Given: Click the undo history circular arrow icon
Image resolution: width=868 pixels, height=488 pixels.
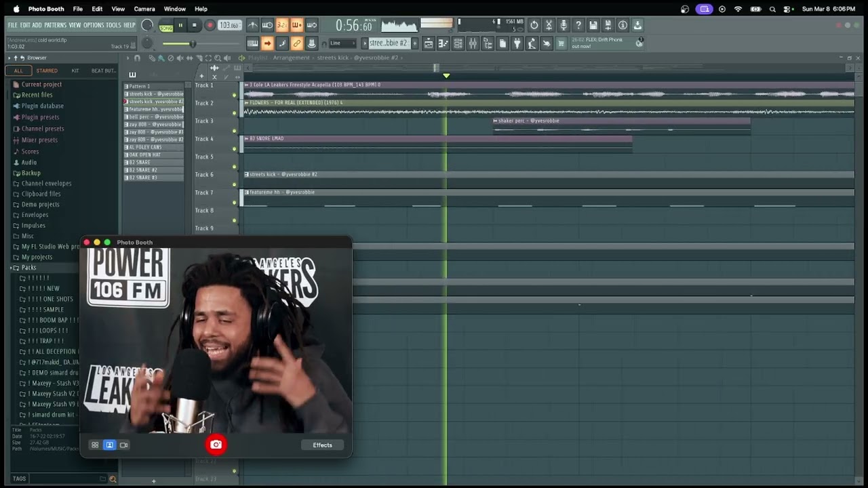Looking at the screenshot, I should pos(534,25).
